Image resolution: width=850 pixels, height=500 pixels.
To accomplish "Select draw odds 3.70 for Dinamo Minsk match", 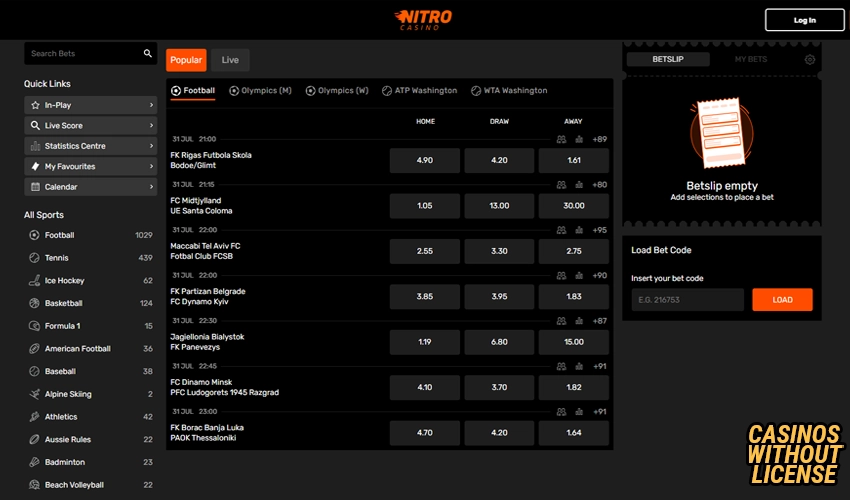I will (499, 387).
